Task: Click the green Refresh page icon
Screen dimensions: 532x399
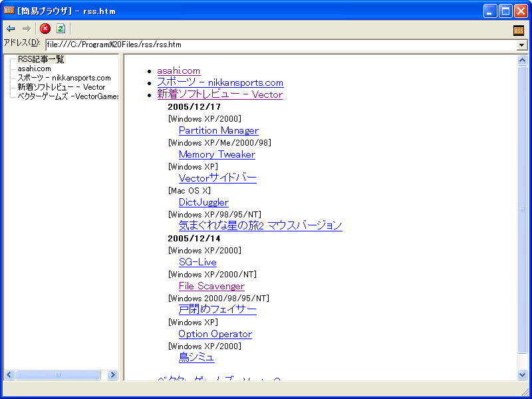Action: (61, 29)
